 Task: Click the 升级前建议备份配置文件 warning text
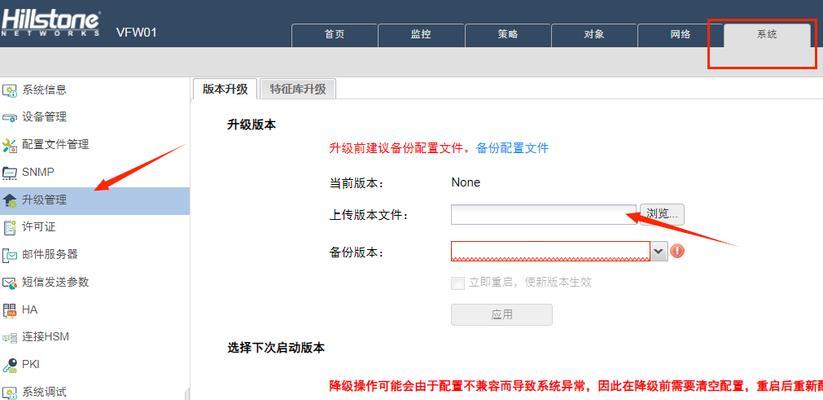[399, 148]
